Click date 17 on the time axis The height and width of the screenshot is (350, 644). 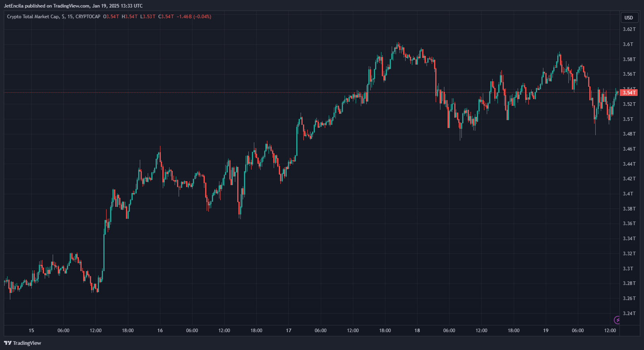[289, 331]
